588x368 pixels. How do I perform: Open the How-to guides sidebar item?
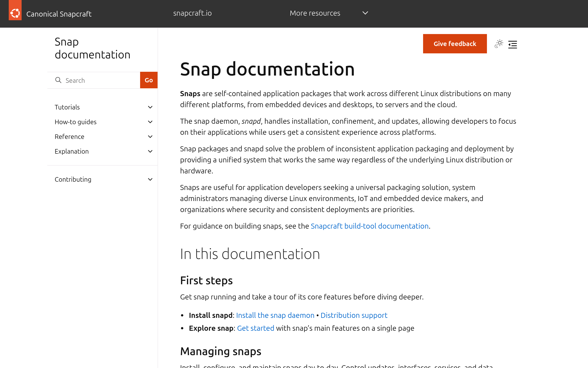coord(76,122)
